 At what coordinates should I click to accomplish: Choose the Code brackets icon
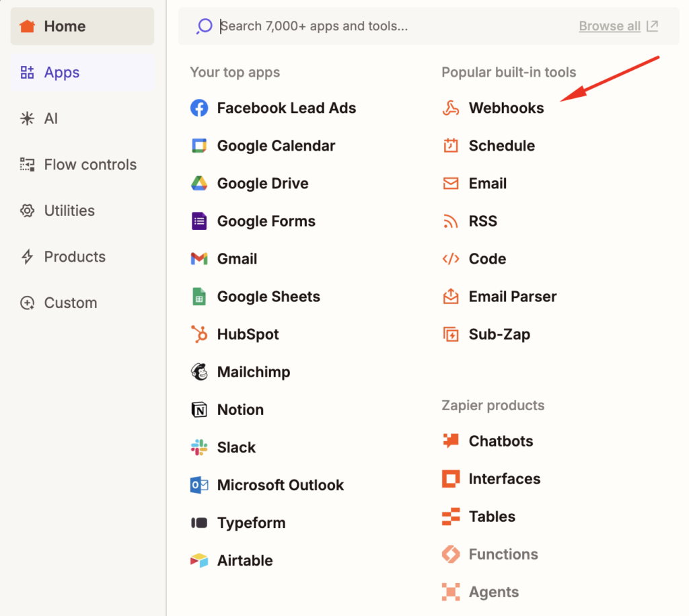point(450,259)
